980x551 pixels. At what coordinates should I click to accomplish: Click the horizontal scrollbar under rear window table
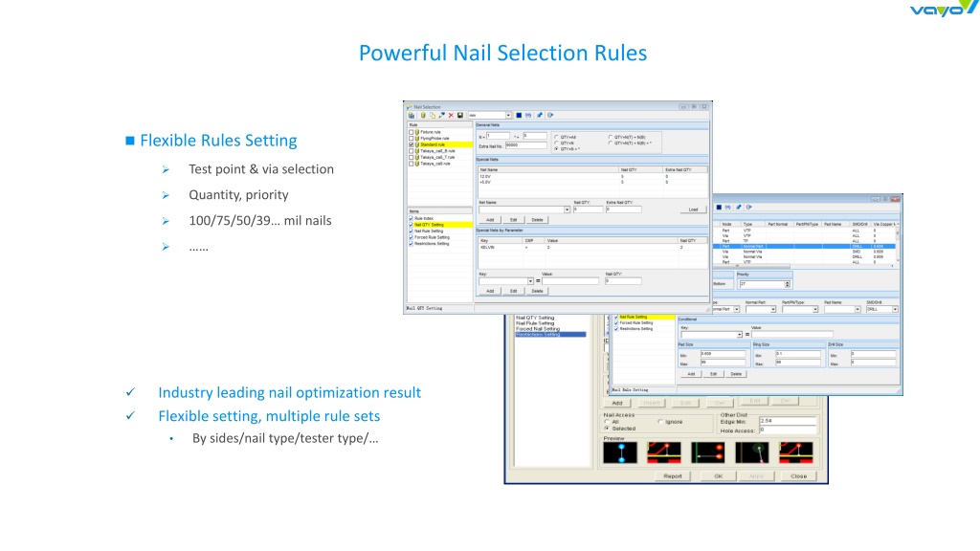804,267
